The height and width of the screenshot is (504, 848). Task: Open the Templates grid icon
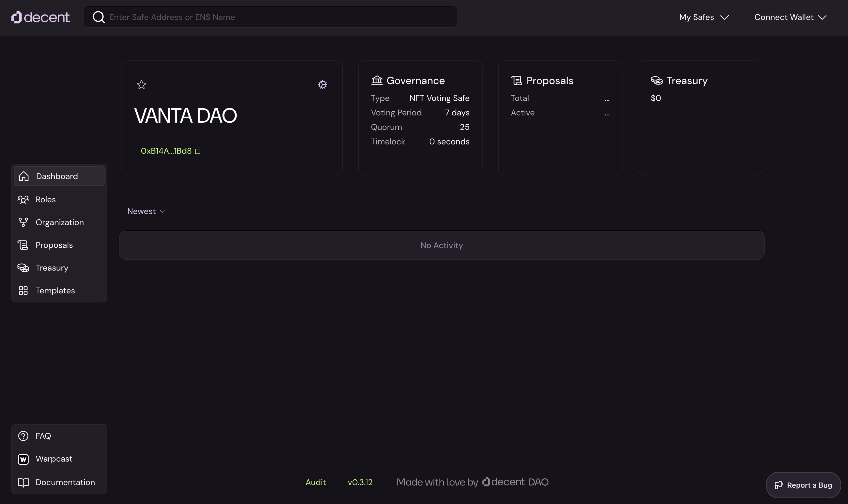[x=23, y=290]
